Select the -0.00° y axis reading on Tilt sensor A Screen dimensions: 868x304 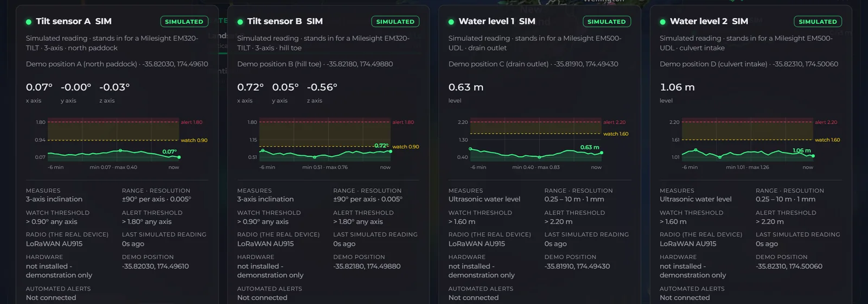pos(76,87)
